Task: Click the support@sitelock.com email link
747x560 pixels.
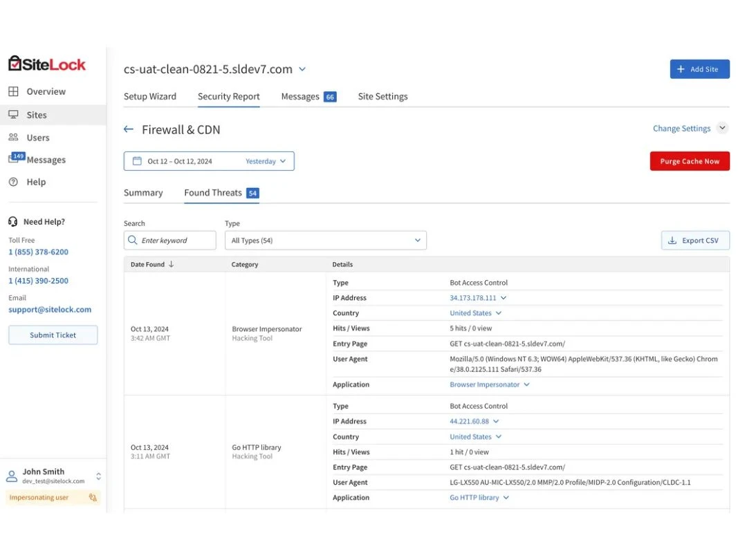Action: click(50, 310)
